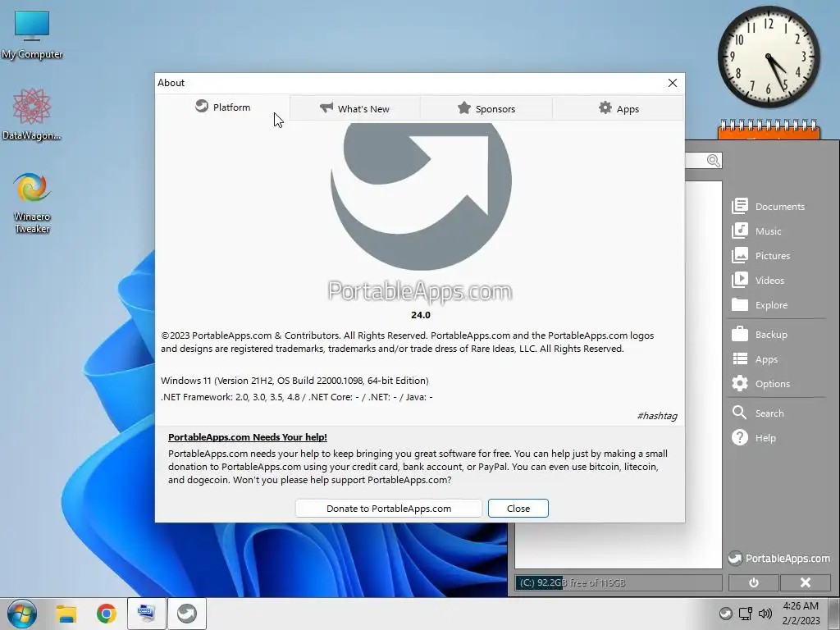Click the Explore folder icon
The width and height of the screenshot is (840, 630).
(740, 305)
